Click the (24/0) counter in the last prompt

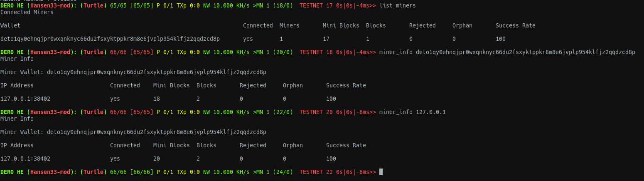coord(283,172)
